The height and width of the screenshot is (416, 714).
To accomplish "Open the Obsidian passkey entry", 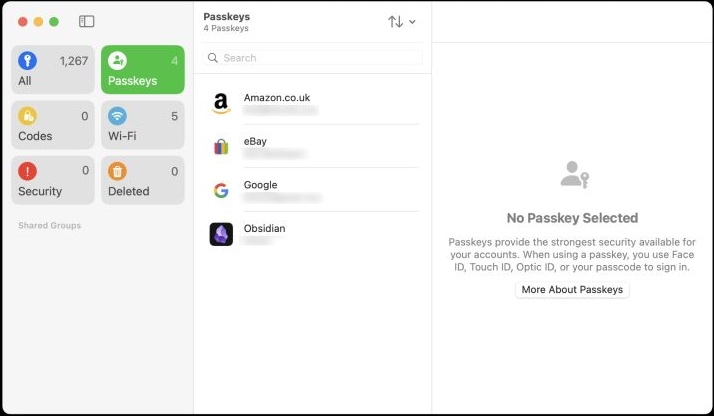I will point(312,234).
